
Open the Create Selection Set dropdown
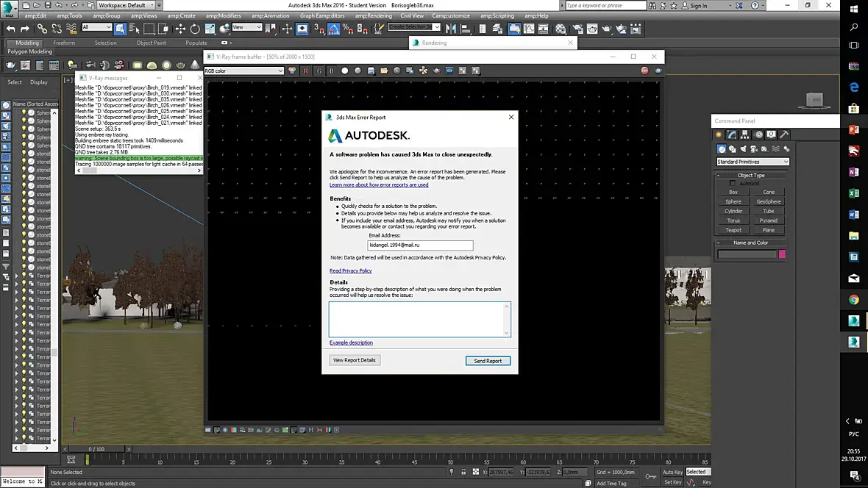tap(414, 27)
